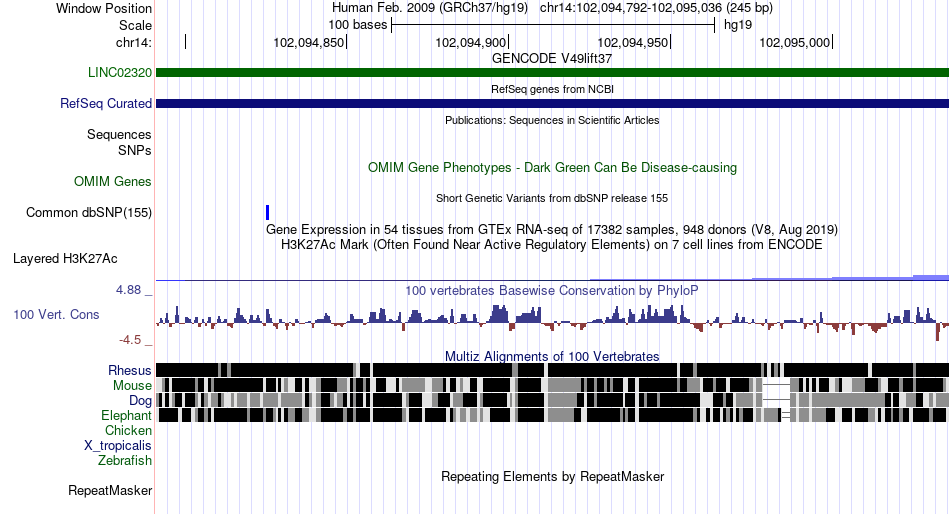950x514 pixels.
Task: Click the Scale label
Action: pyautogui.click(x=136, y=25)
